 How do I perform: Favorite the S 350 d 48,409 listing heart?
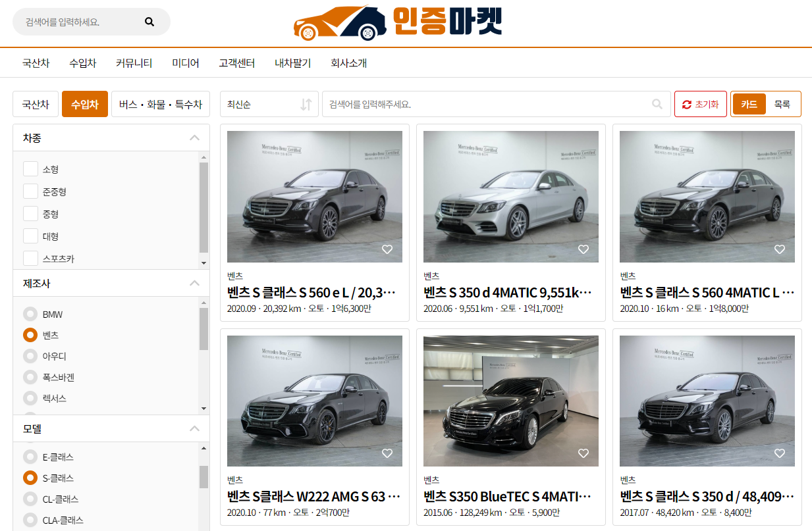(x=780, y=453)
